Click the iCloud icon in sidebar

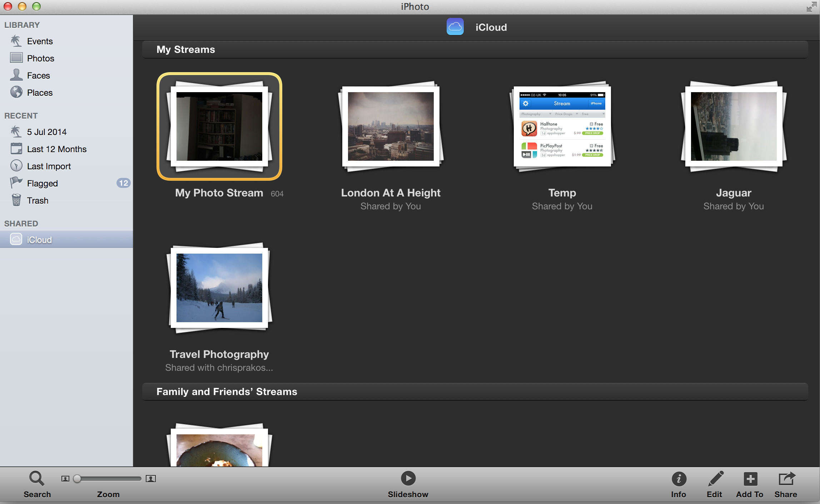point(17,239)
